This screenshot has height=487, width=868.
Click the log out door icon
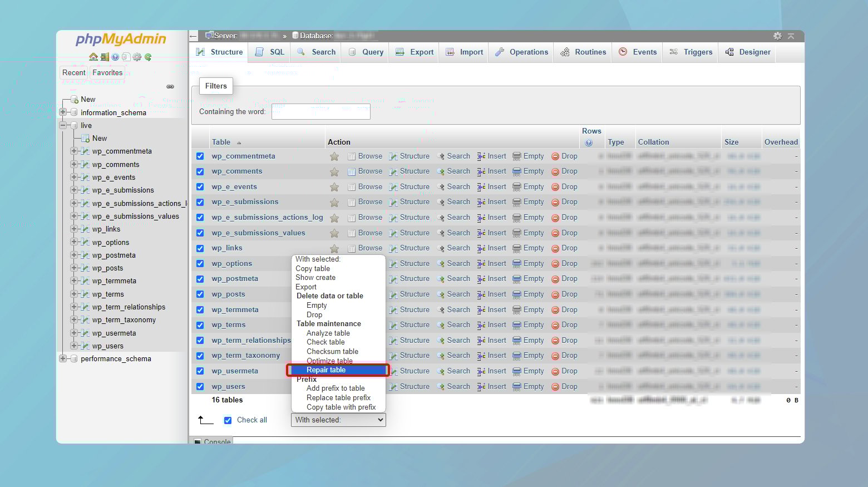pyautogui.click(x=104, y=57)
